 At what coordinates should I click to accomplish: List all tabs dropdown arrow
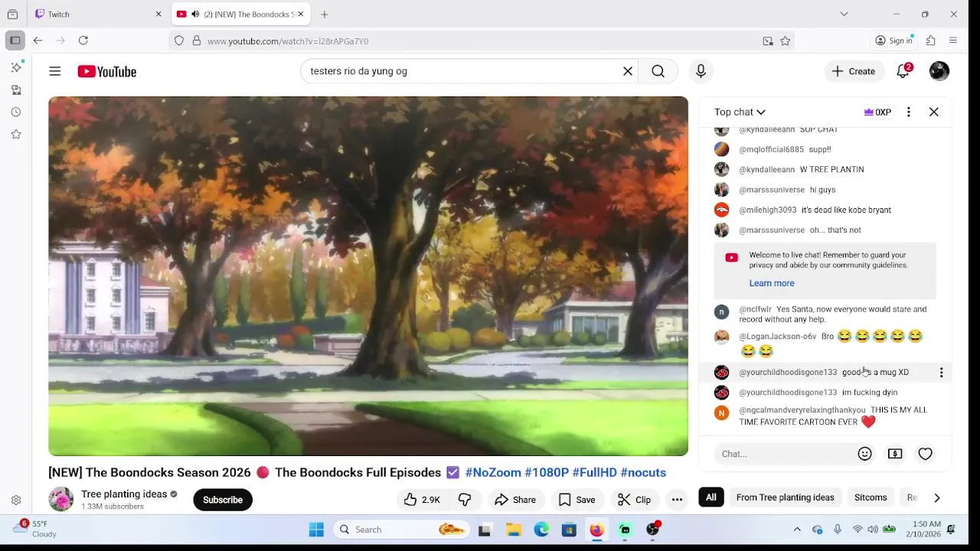click(x=844, y=14)
